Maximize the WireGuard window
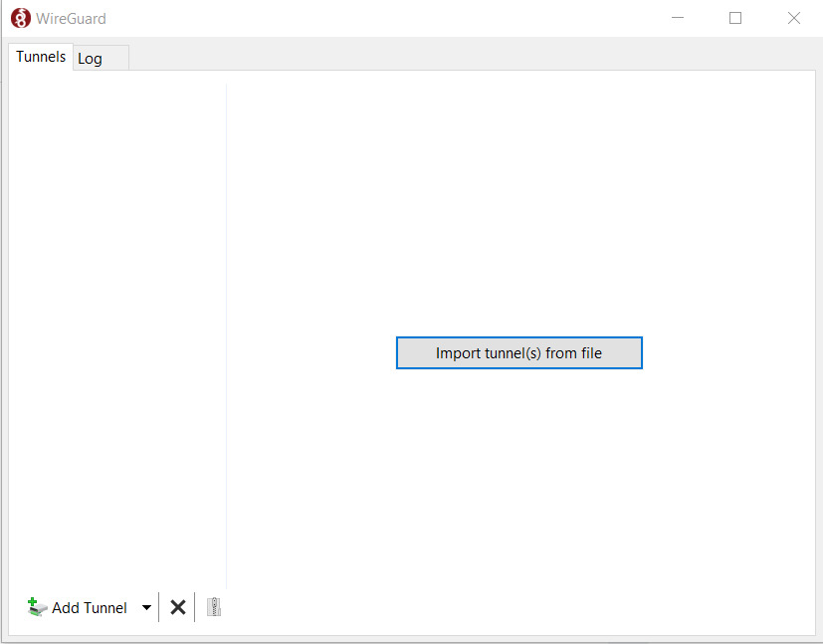The height and width of the screenshot is (644, 823). [x=735, y=18]
